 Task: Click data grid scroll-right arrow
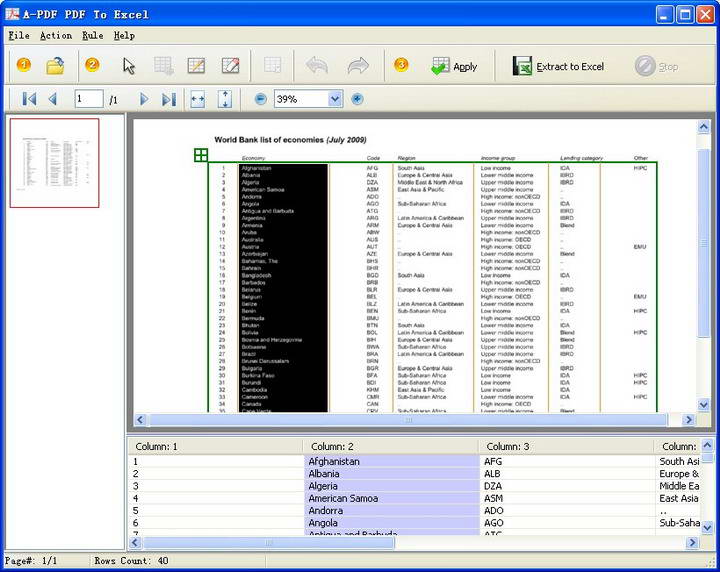(692, 543)
